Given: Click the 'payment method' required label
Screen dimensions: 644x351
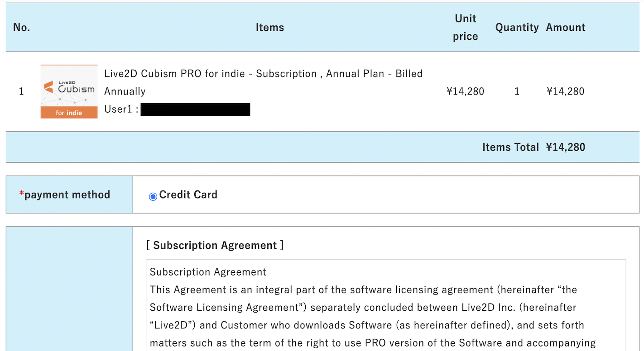Looking at the screenshot, I should (x=65, y=194).
